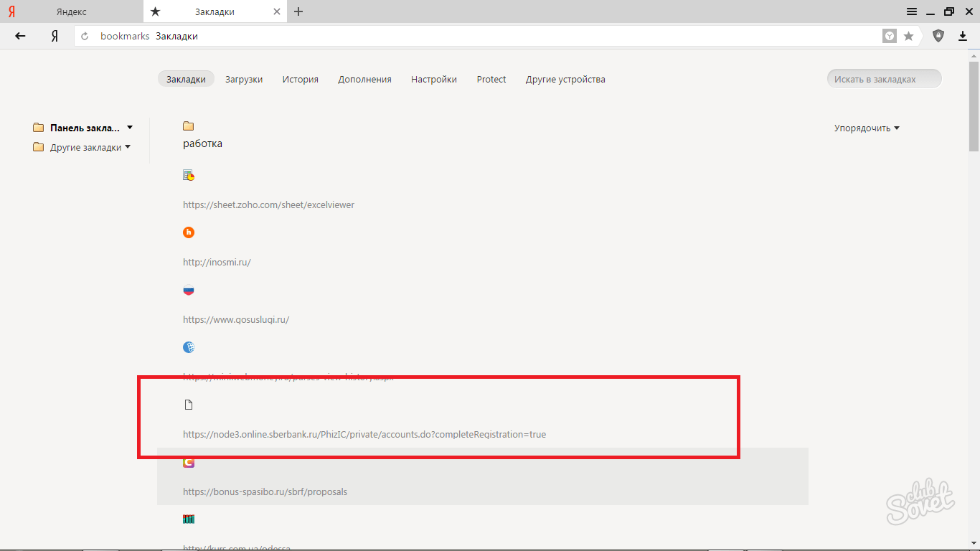Open the node3.online.sberbank.ru bookmark link

(364, 434)
